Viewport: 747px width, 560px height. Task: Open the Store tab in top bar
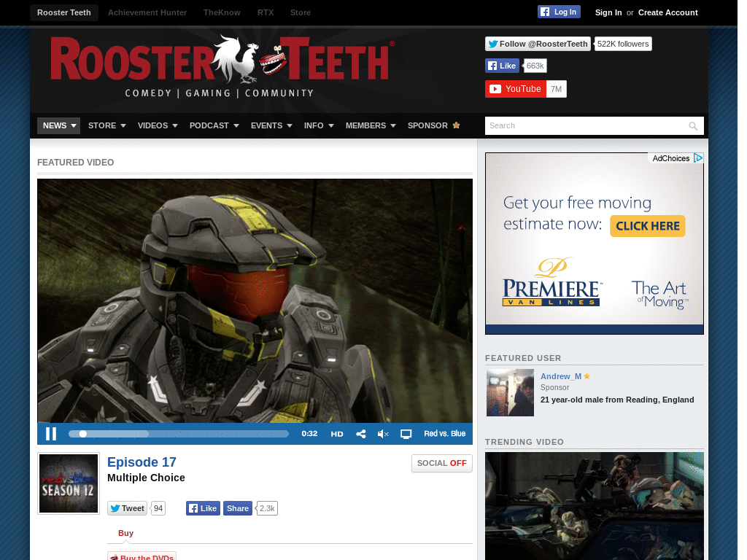pos(301,12)
